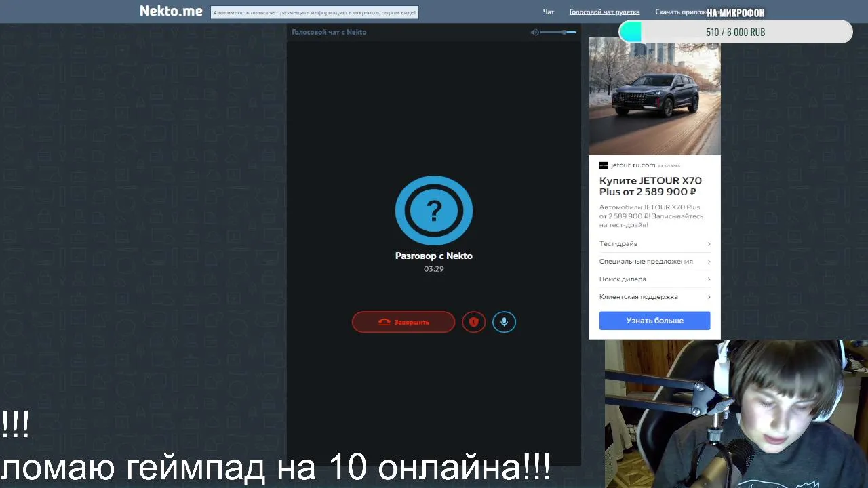Open the Чат menu item
The image size is (868, 488).
(x=549, y=12)
